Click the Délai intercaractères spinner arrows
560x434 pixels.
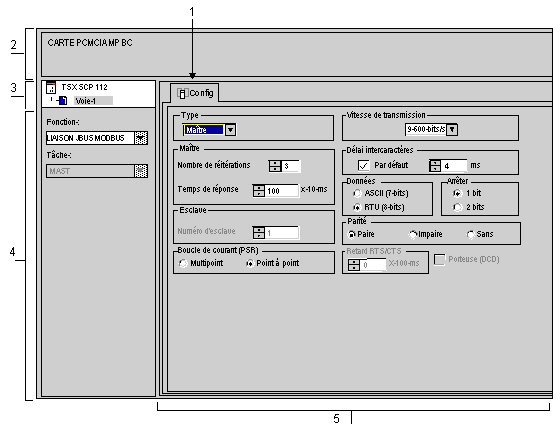(x=435, y=165)
